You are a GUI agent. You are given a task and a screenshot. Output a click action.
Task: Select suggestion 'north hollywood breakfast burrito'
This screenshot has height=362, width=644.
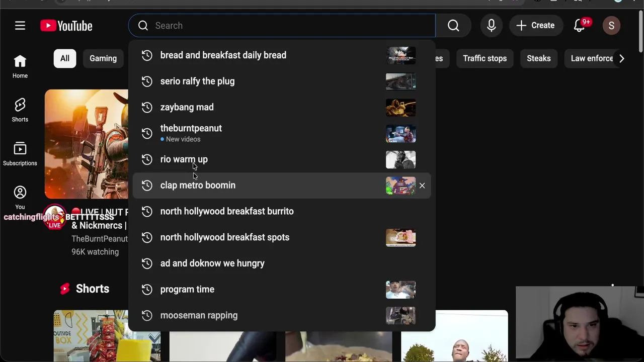tap(282, 211)
